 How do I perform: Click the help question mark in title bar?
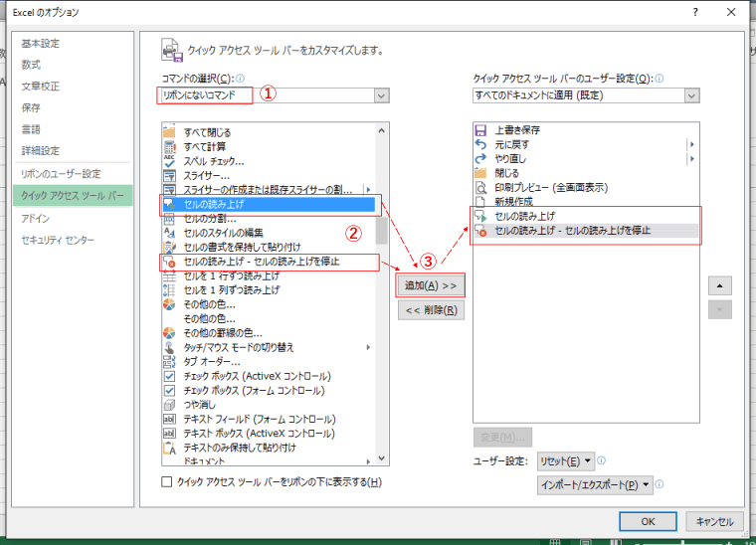695,12
